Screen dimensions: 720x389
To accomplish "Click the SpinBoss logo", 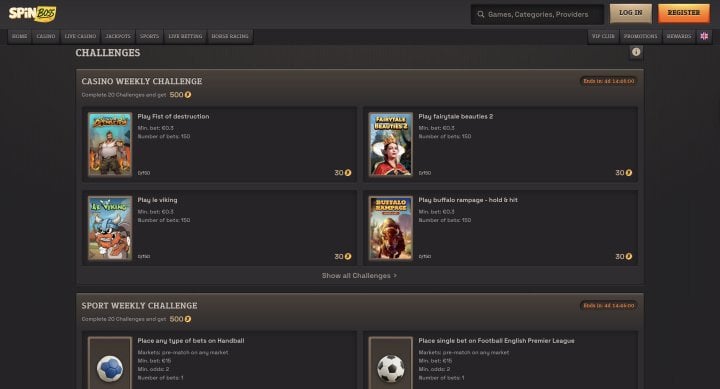I will [x=33, y=14].
